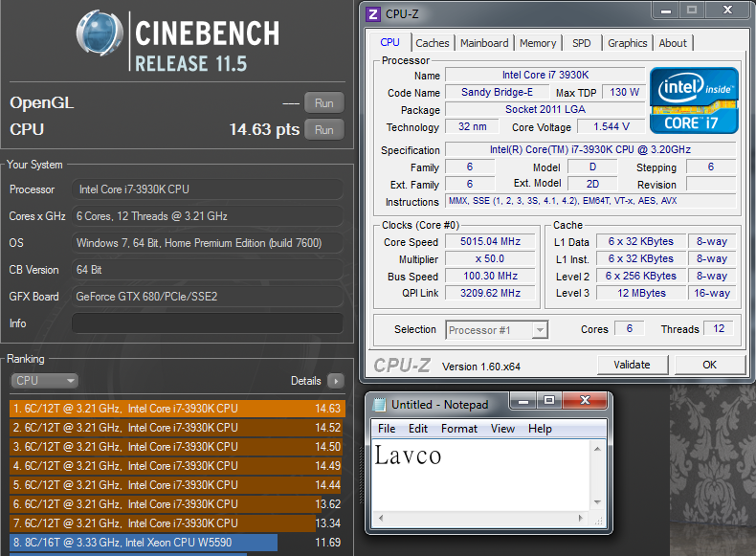Click Notepad vertical scrollbar down arrow
This screenshot has height=556, width=756.
tap(597, 502)
